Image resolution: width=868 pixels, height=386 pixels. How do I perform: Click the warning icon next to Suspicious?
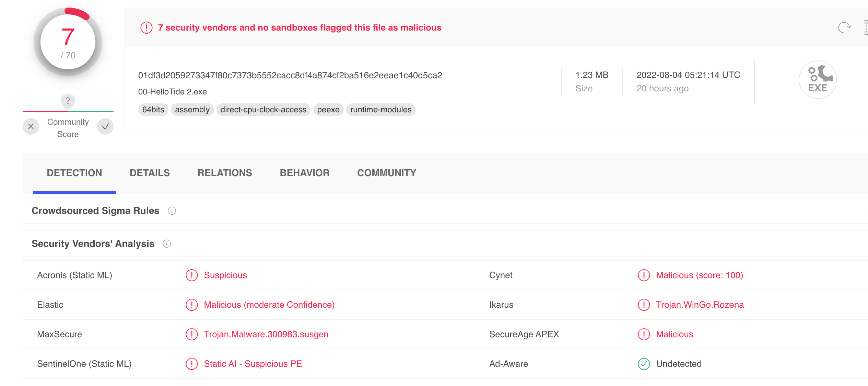tap(192, 275)
